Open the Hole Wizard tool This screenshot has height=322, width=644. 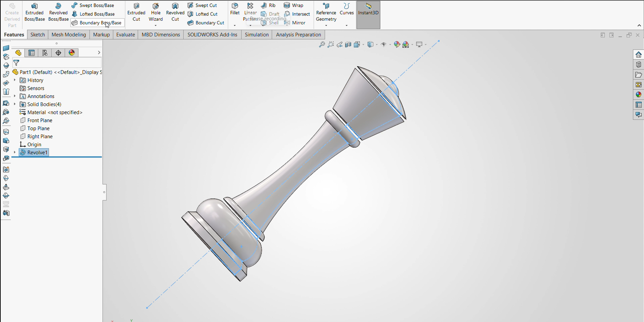click(156, 12)
